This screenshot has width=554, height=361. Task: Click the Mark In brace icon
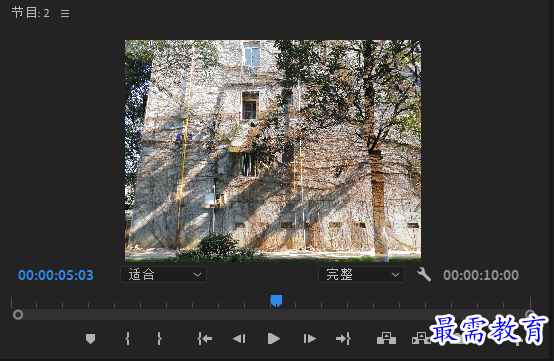127,338
